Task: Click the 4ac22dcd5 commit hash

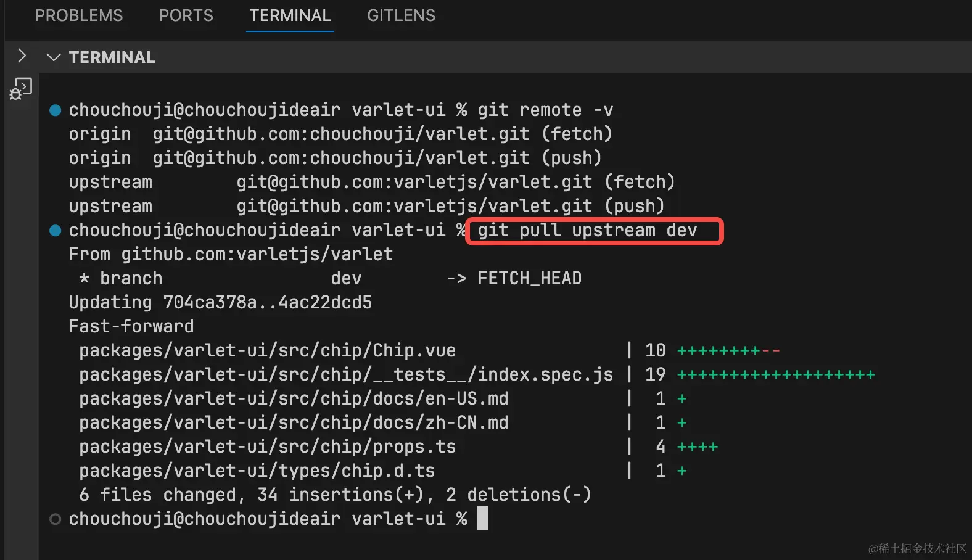Action: click(325, 303)
